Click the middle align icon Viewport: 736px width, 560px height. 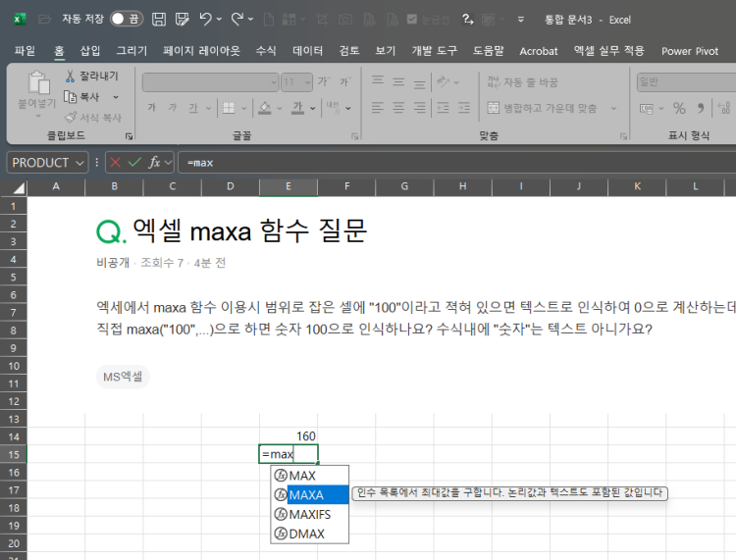398,81
